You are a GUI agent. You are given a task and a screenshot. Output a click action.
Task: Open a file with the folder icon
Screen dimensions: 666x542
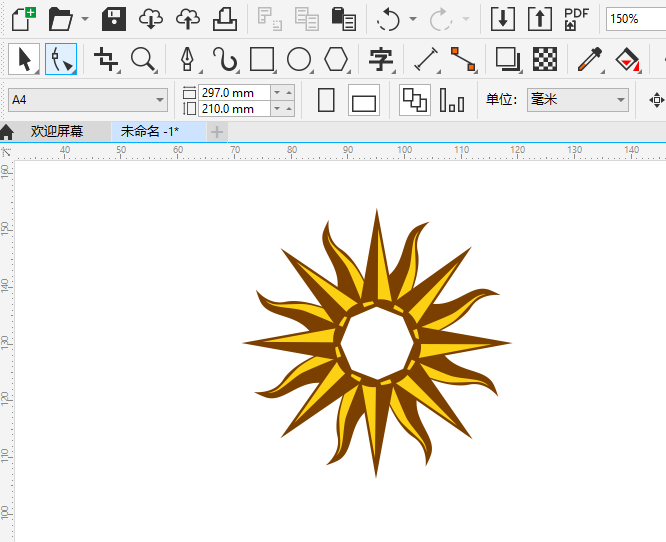click(60, 19)
